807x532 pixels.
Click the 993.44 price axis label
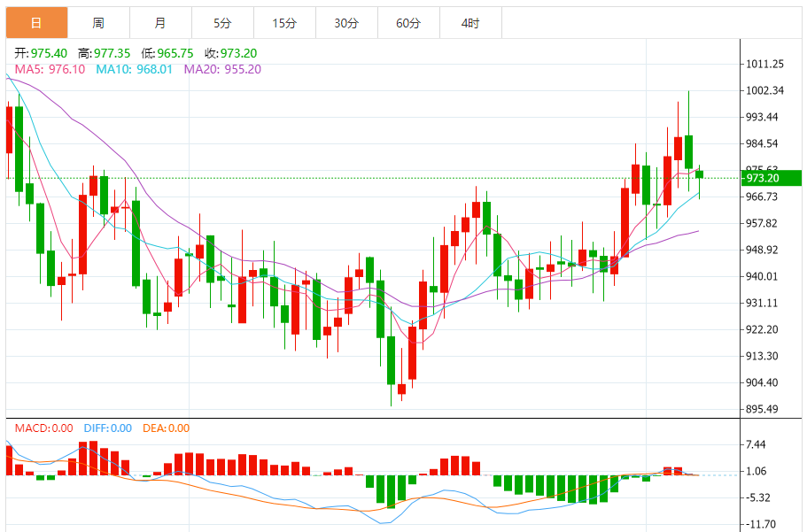(762, 118)
